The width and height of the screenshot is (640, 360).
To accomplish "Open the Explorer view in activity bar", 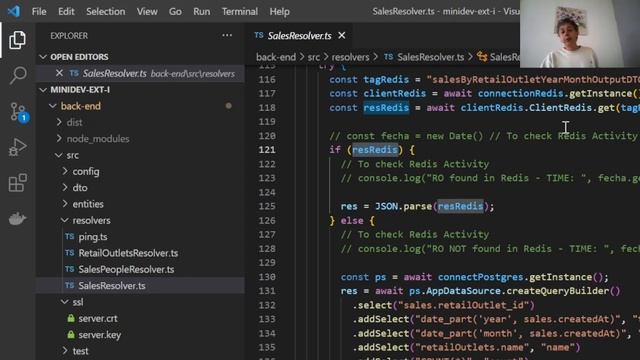I will click(17, 40).
